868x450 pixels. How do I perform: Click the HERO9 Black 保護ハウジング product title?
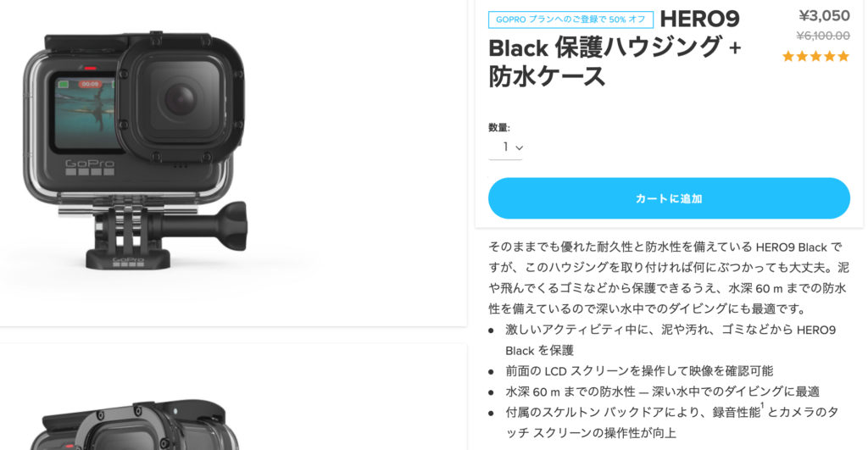(x=615, y=48)
